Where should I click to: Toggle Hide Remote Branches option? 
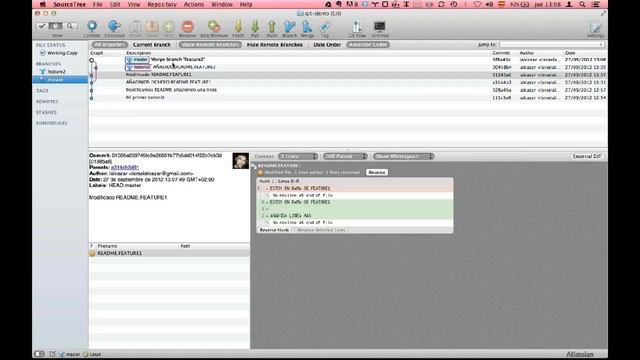point(275,44)
